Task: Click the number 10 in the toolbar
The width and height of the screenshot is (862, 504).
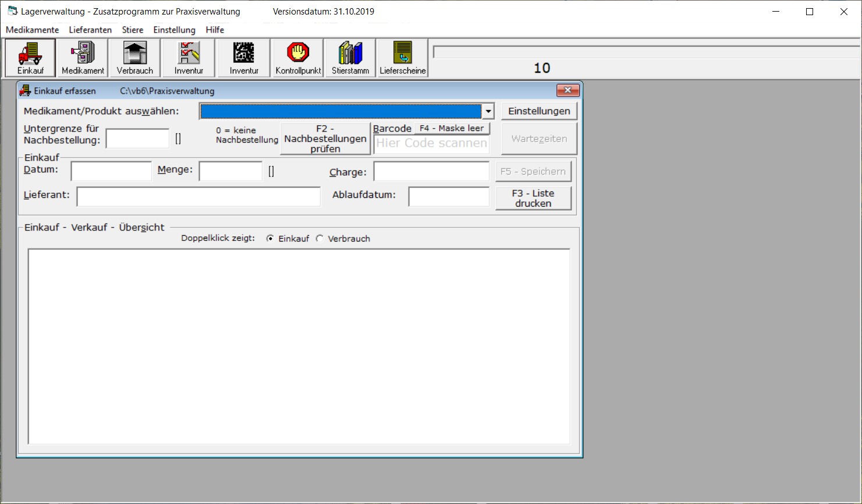Action: 542,68
